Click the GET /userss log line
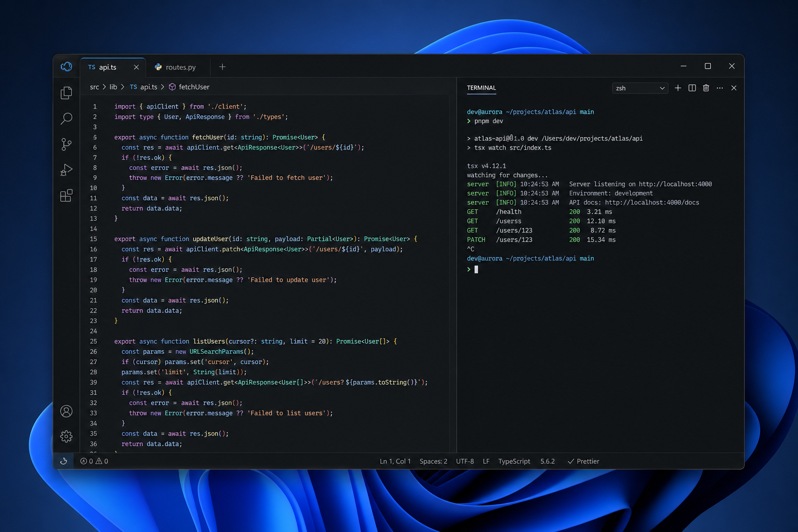Image resolution: width=798 pixels, height=532 pixels. coord(541,221)
